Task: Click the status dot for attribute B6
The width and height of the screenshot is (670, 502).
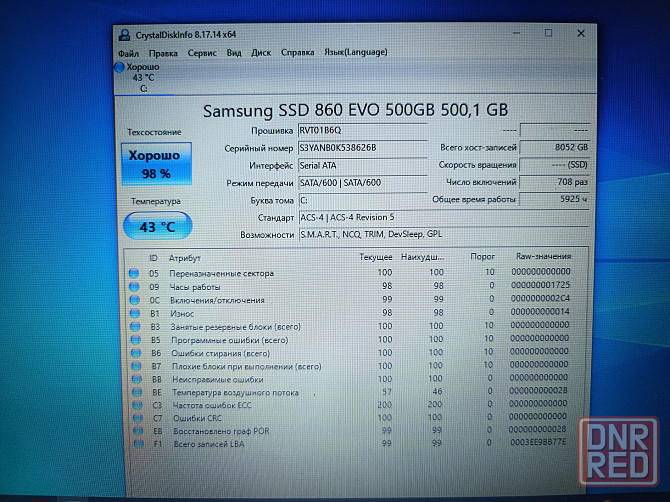Action: [136, 353]
